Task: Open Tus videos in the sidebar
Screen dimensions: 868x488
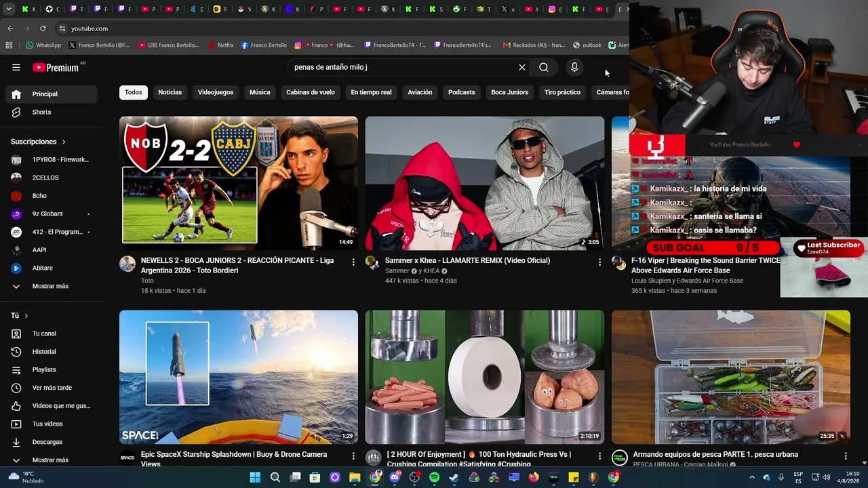Action: pos(52,424)
